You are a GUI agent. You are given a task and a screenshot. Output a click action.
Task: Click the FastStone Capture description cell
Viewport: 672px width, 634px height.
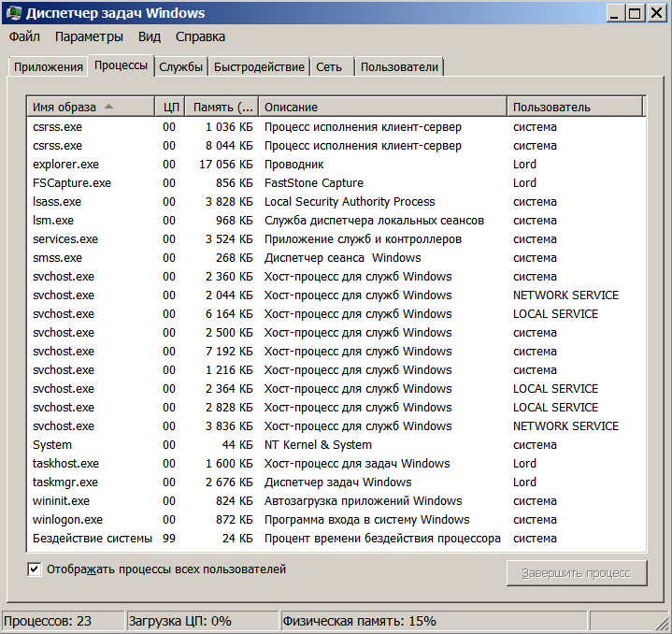click(314, 183)
